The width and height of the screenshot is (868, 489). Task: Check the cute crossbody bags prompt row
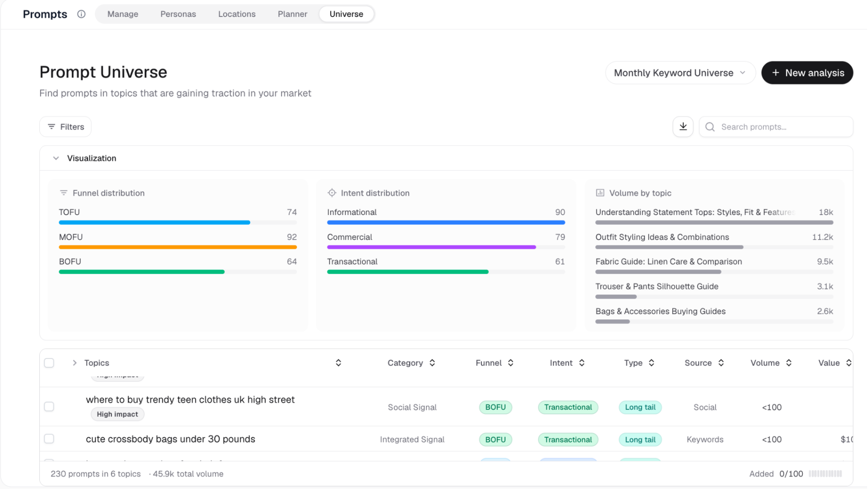pos(49,439)
